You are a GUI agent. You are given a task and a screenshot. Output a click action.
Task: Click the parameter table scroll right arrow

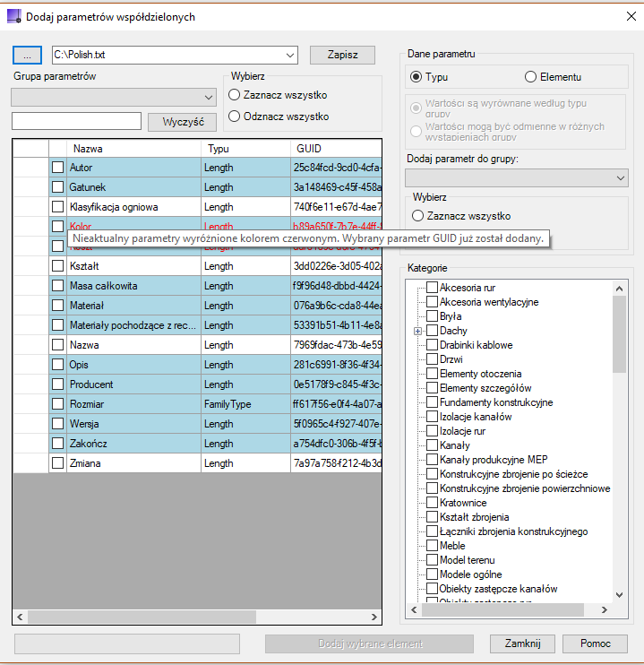pos(374,617)
